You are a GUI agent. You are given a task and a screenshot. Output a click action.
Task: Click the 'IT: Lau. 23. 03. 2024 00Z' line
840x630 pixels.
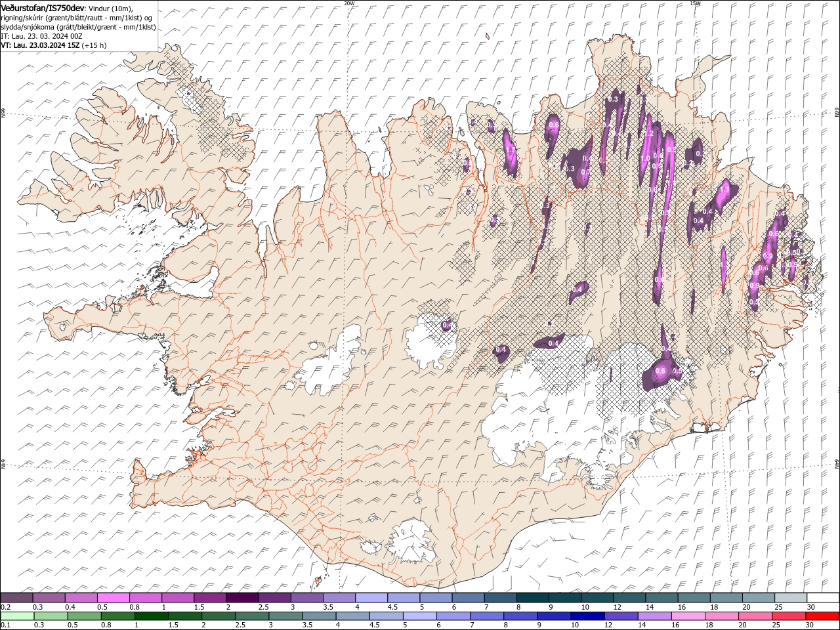coord(41,36)
